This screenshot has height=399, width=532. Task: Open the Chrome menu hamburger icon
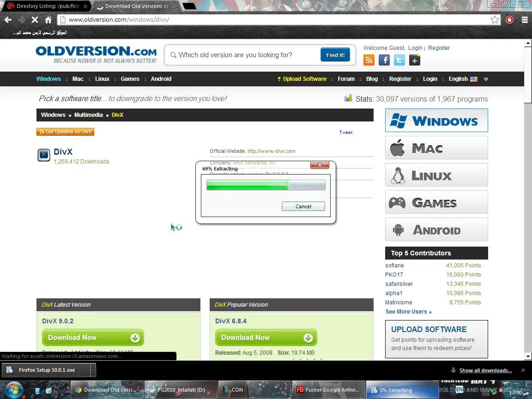tap(525, 20)
